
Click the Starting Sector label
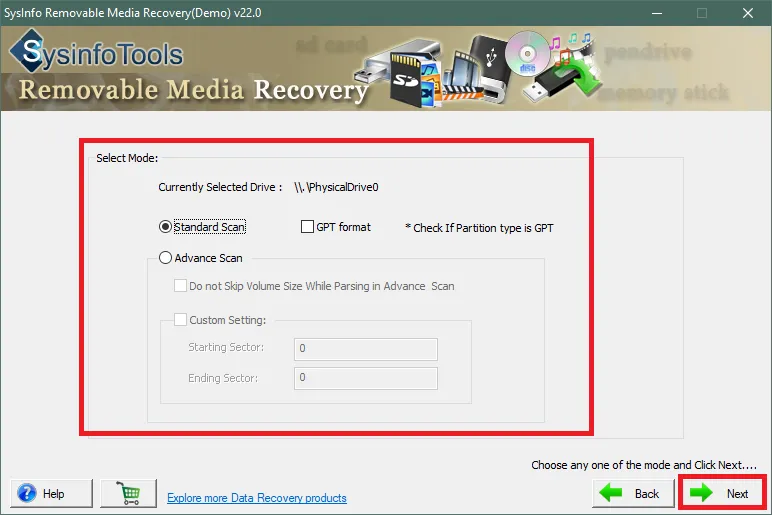point(226,347)
